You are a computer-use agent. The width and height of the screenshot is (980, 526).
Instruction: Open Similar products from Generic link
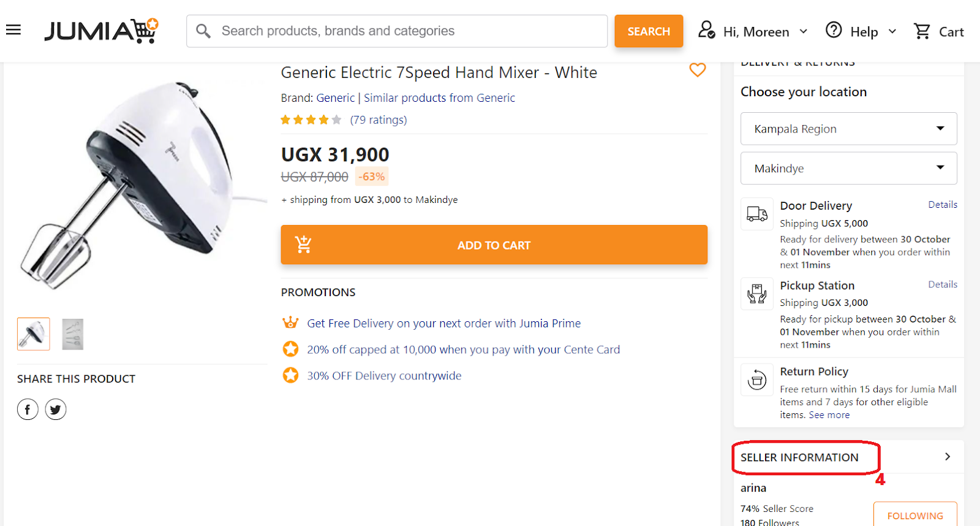click(439, 98)
